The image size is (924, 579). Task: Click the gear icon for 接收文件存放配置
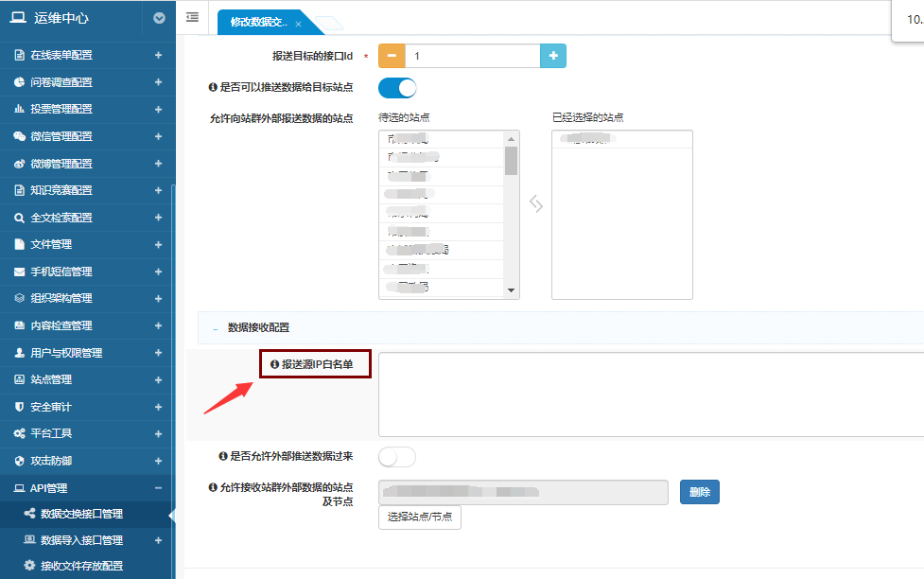pos(29,566)
